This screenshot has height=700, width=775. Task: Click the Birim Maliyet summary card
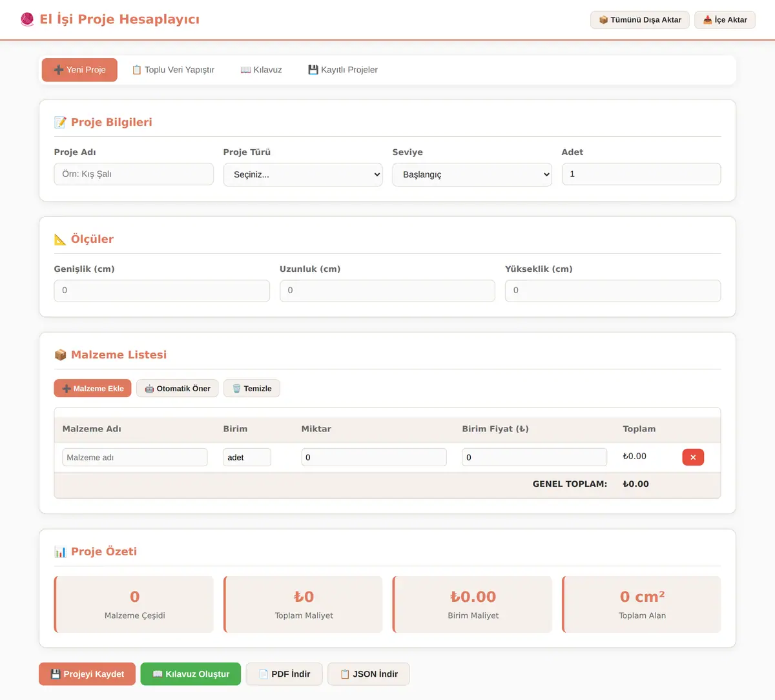tap(472, 604)
